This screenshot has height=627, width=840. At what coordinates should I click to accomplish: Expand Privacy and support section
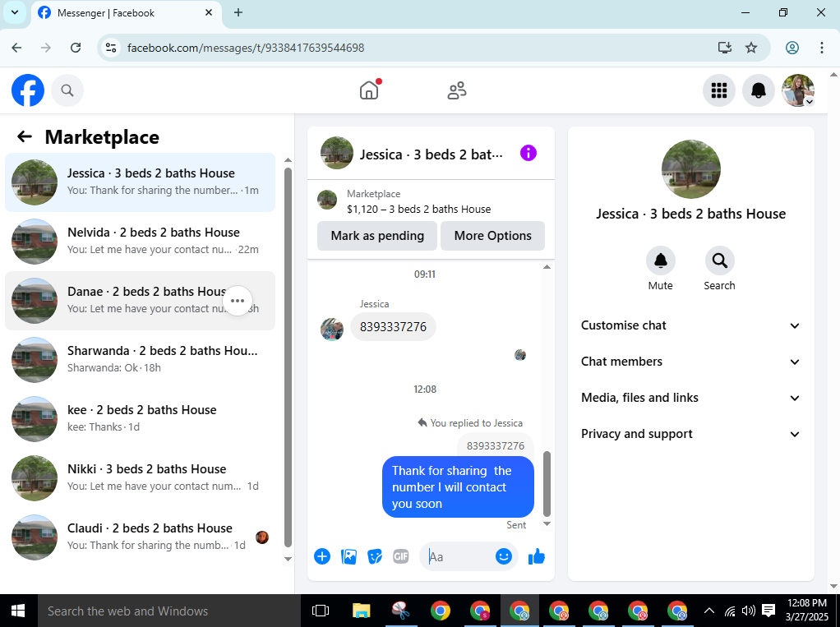click(x=690, y=434)
